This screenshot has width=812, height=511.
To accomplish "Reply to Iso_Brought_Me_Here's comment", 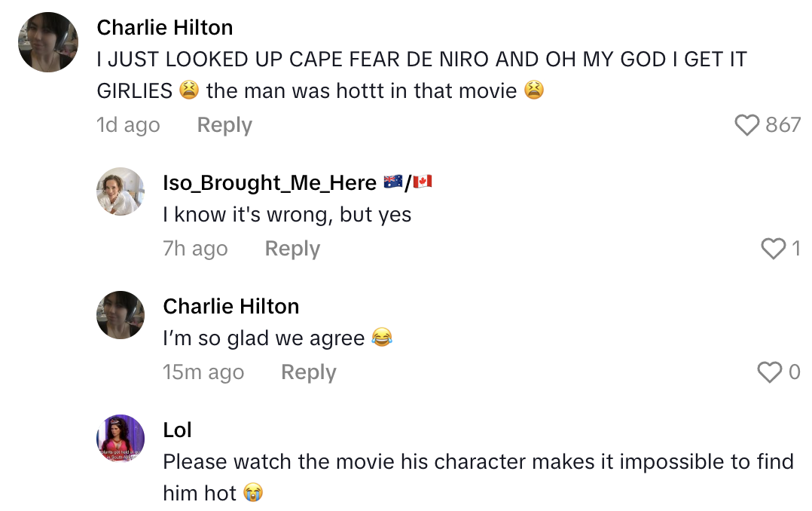I will click(292, 249).
